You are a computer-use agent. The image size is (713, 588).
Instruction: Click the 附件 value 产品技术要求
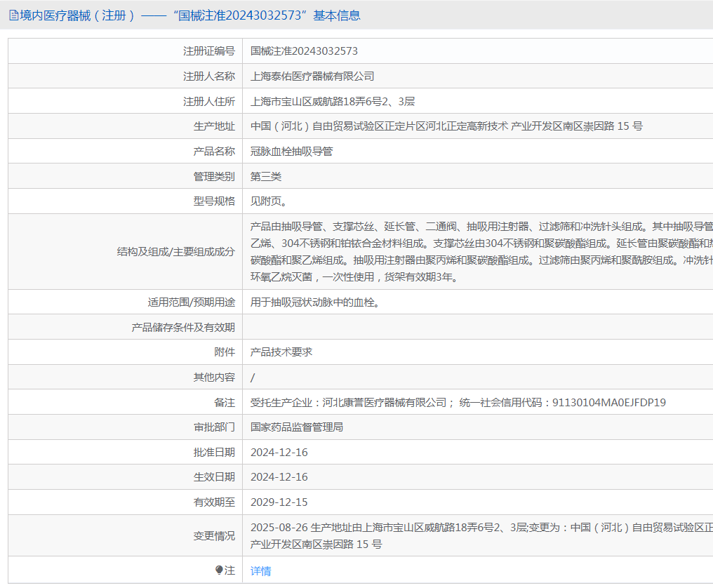click(x=281, y=352)
